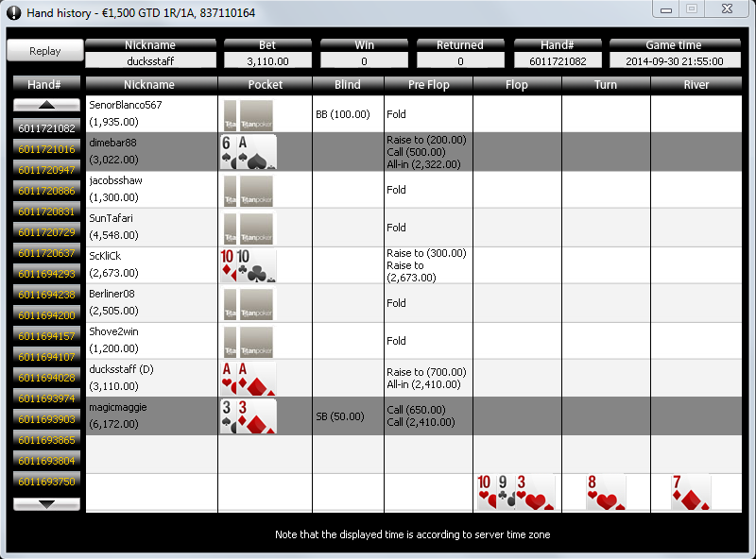
Task: Click the Hand# value 6011721082 field
Action: coord(558,60)
